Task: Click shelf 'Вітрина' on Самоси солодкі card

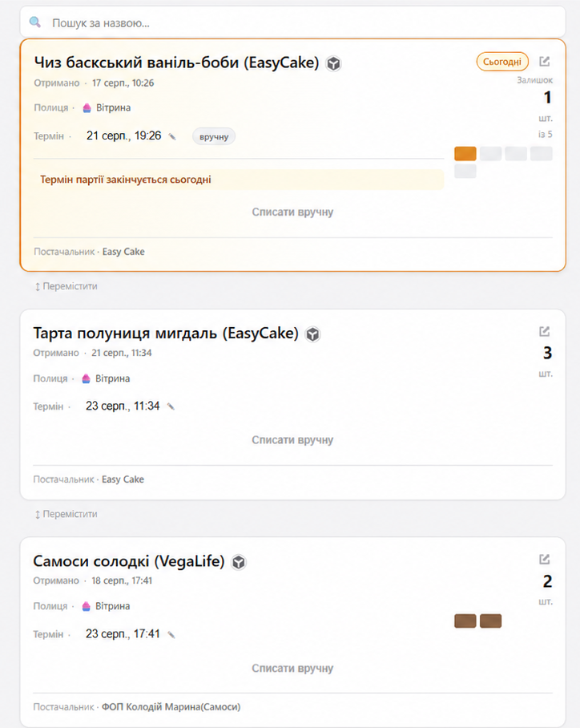Action: click(113, 606)
